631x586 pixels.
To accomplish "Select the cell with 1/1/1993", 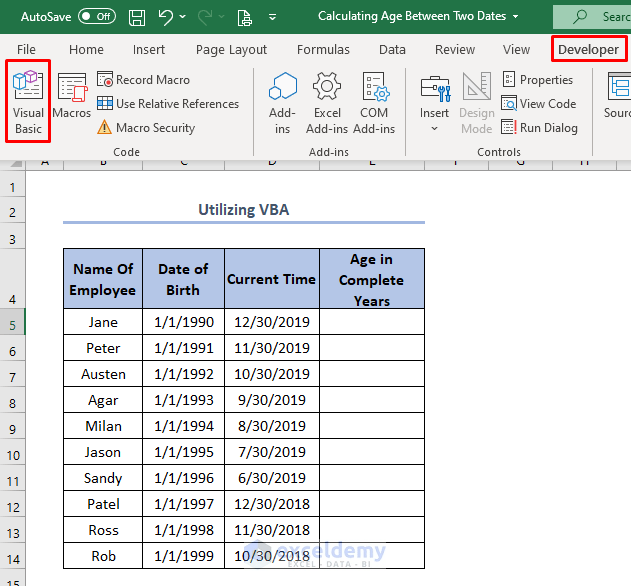I will (184, 400).
